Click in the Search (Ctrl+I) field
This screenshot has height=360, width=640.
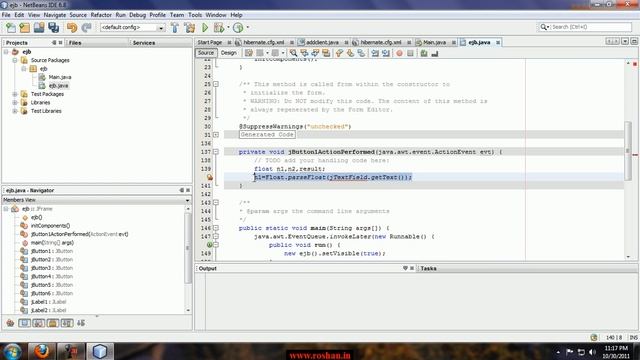tap(590, 27)
